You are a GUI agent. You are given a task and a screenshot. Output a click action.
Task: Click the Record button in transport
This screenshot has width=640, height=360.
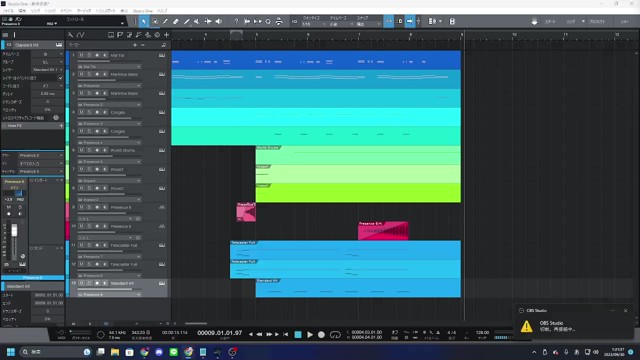[321, 335]
